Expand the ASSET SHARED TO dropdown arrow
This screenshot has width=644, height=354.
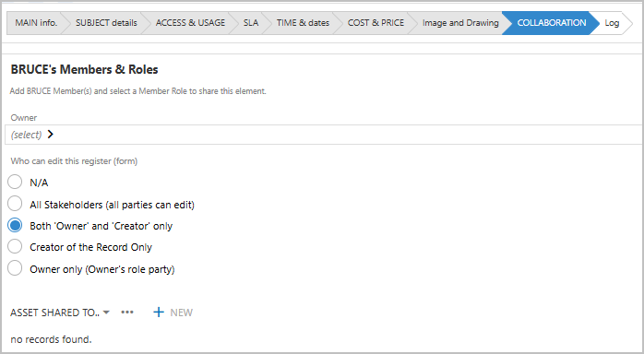[x=106, y=313]
